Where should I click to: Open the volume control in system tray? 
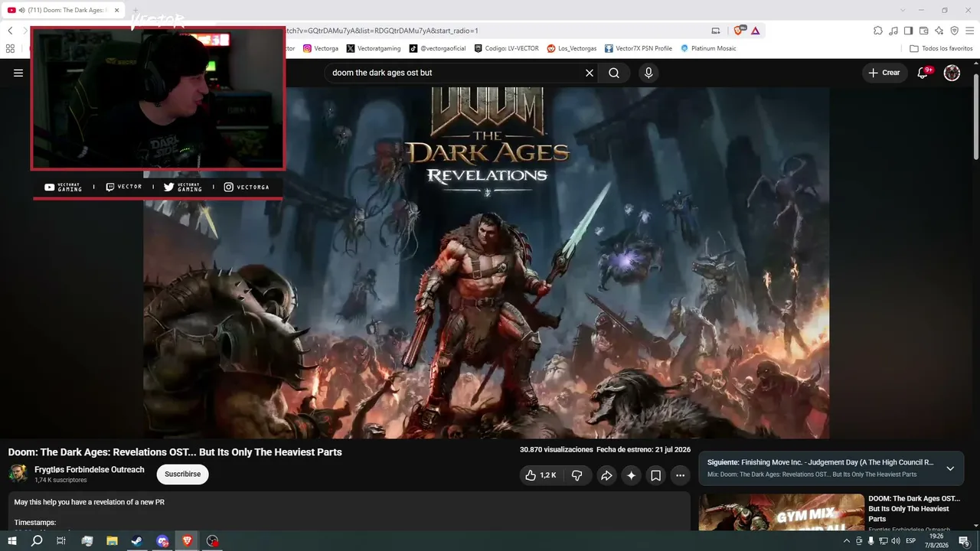point(895,541)
